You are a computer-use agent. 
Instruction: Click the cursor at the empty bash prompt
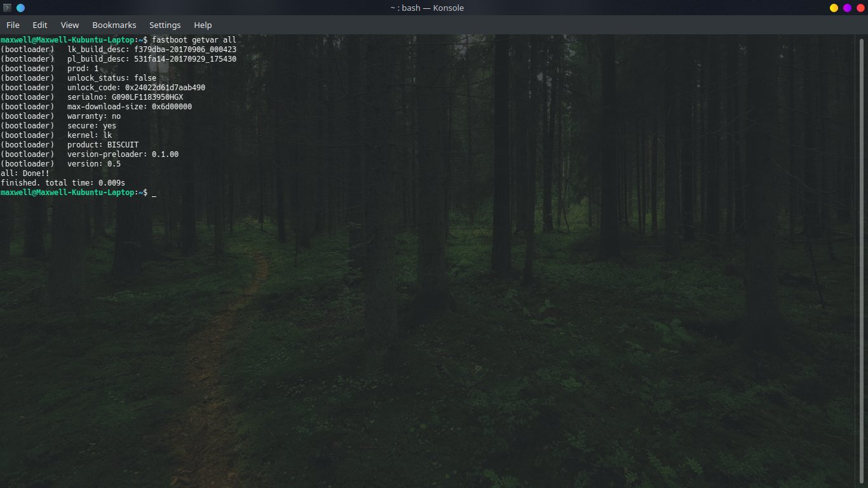(154, 193)
